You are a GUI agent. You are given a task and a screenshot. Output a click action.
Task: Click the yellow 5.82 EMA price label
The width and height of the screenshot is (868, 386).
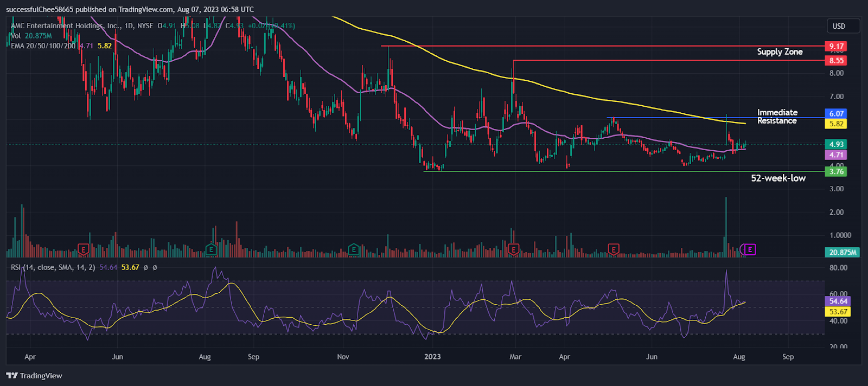click(836, 124)
